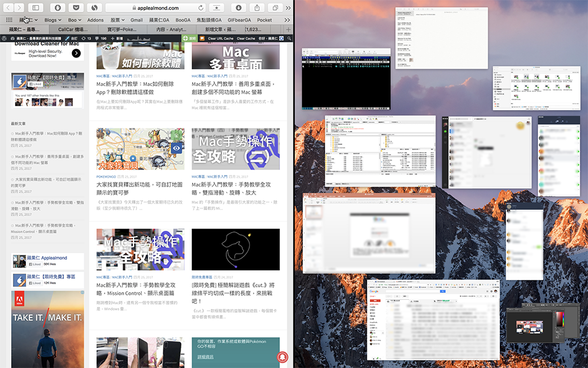Click the applealmond.com address field
The width and height of the screenshot is (588, 368).
point(156,8)
